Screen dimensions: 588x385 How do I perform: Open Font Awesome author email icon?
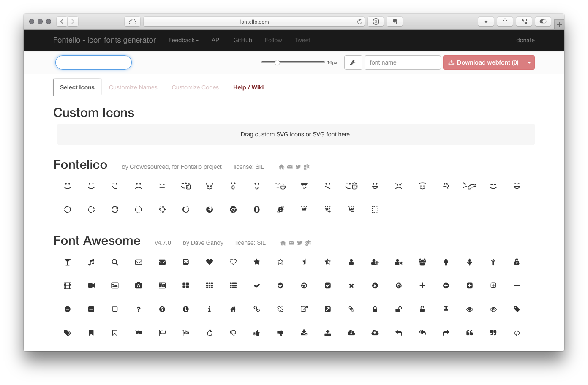(291, 243)
